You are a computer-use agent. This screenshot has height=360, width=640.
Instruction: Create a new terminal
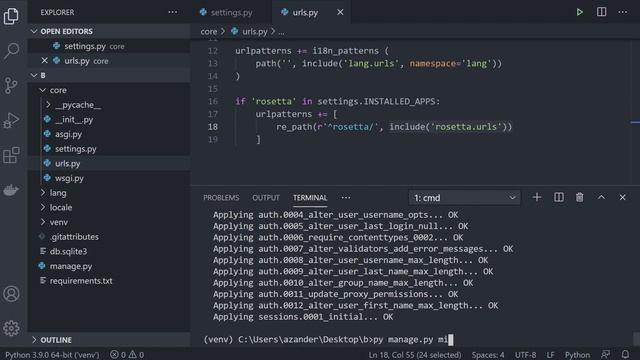point(537,198)
